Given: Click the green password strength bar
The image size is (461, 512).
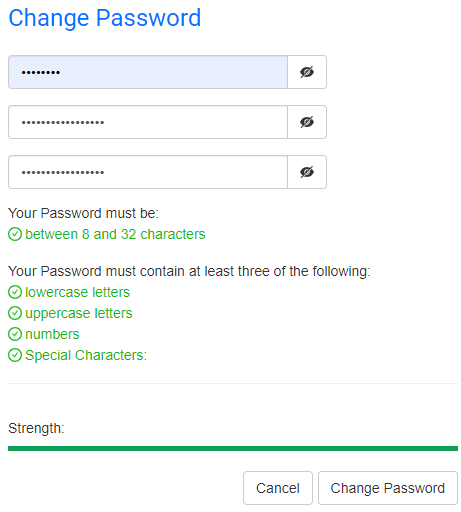Looking at the screenshot, I should click(x=233, y=449).
